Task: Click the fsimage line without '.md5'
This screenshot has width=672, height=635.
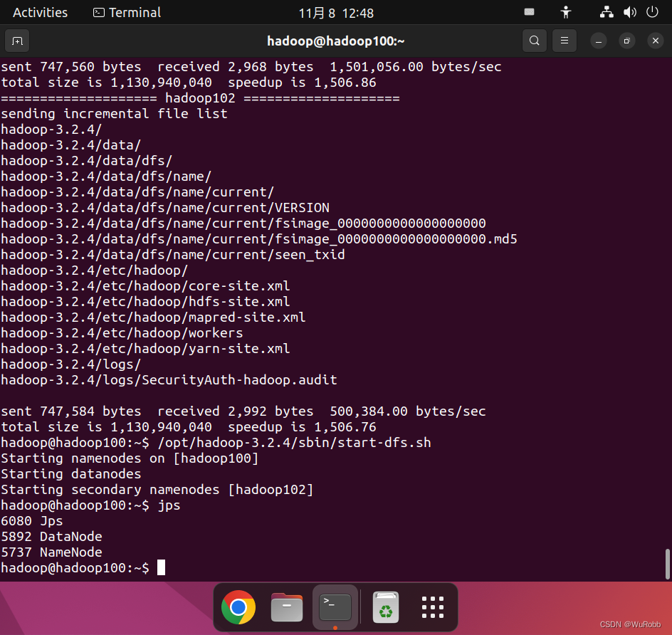Action: (243, 224)
